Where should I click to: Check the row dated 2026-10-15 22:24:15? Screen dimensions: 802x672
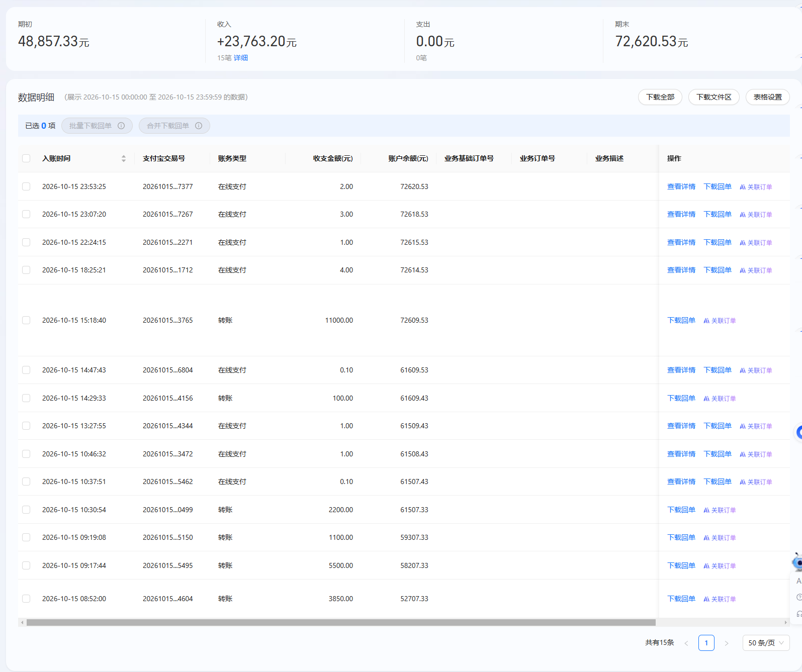pos(26,242)
